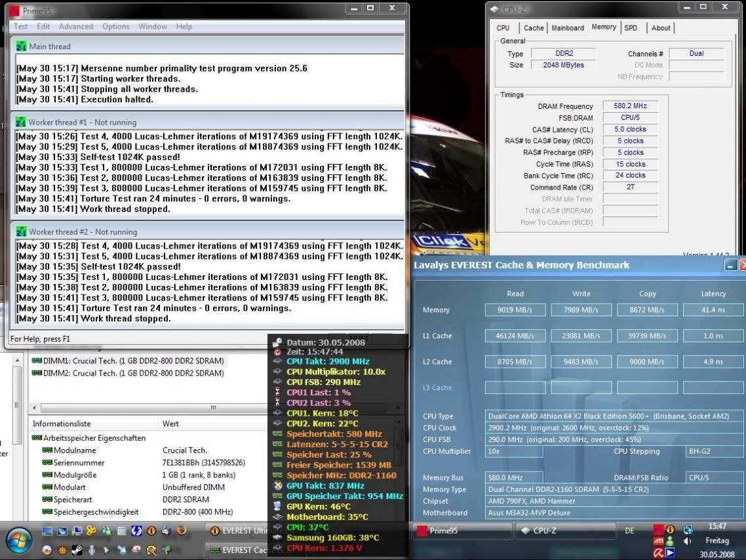Click the up scroll arrow in EVEREST left pane
The height and width of the screenshot is (560, 746).
[18, 360]
